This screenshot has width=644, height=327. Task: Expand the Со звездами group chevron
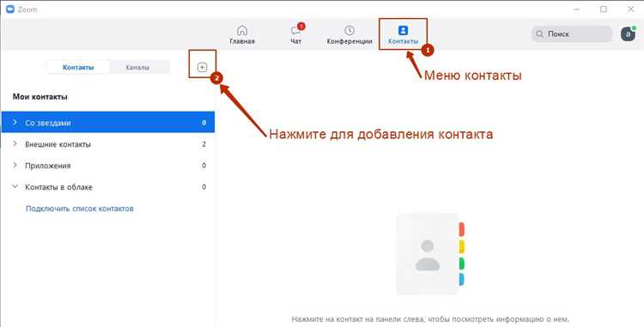pyautogui.click(x=15, y=122)
